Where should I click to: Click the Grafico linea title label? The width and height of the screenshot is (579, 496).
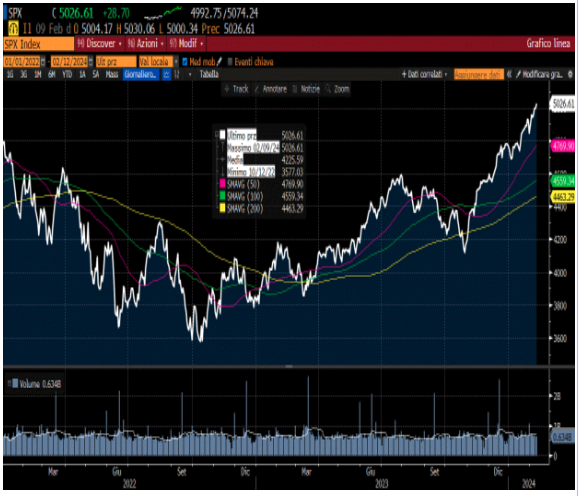[548, 44]
